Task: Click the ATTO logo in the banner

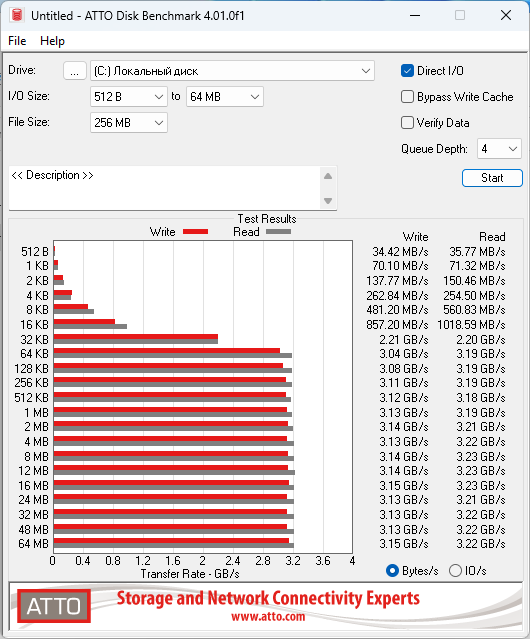Action: click(x=54, y=606)
